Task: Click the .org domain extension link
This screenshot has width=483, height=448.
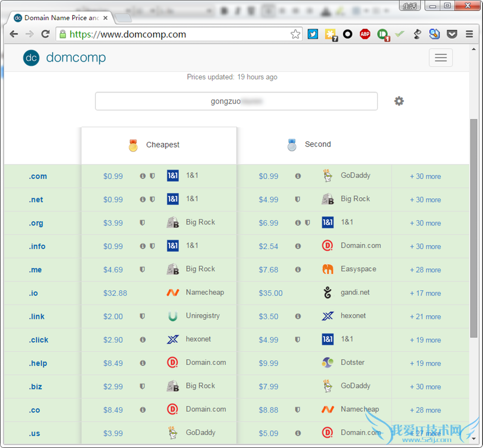Action: (36, 223)
